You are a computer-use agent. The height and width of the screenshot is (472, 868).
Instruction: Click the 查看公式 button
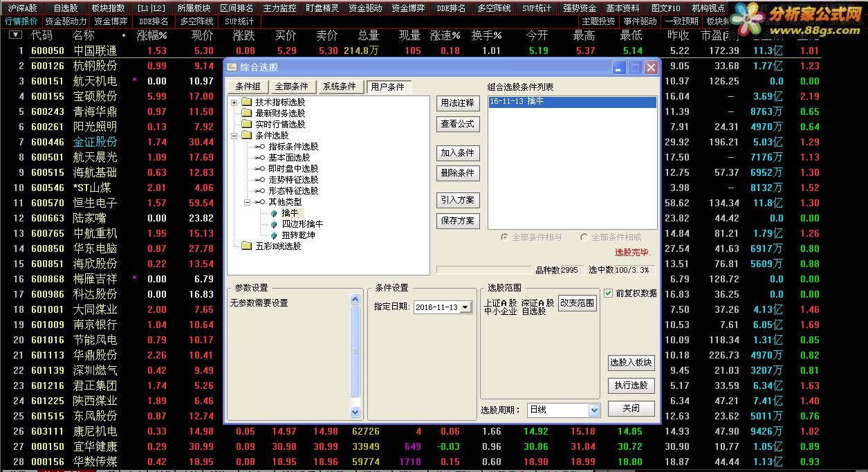point(458,124)
